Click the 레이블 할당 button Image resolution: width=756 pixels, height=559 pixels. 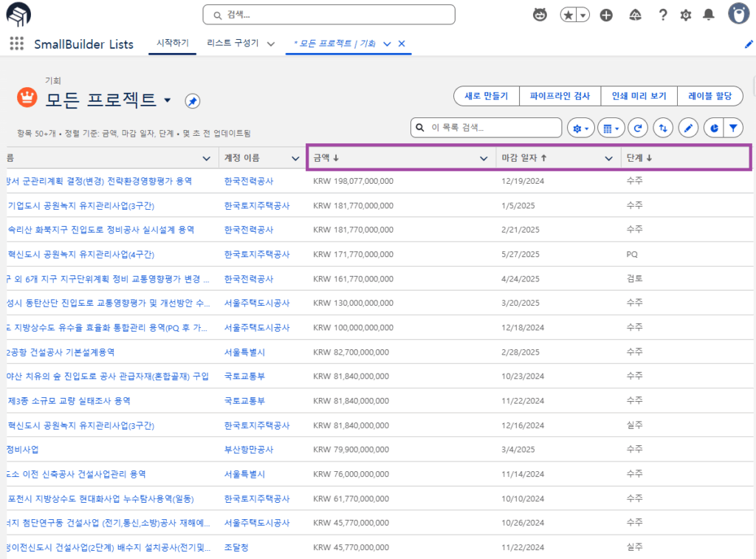click(709, 96)
